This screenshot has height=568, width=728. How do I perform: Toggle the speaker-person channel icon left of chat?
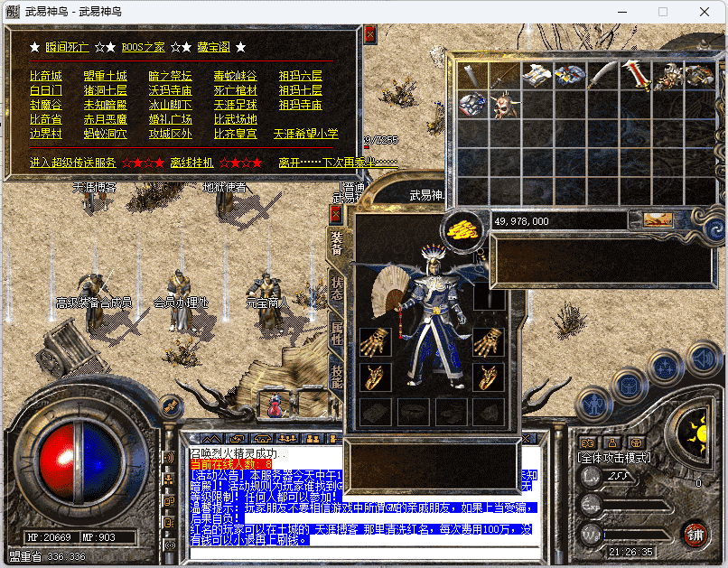(169, 523)
